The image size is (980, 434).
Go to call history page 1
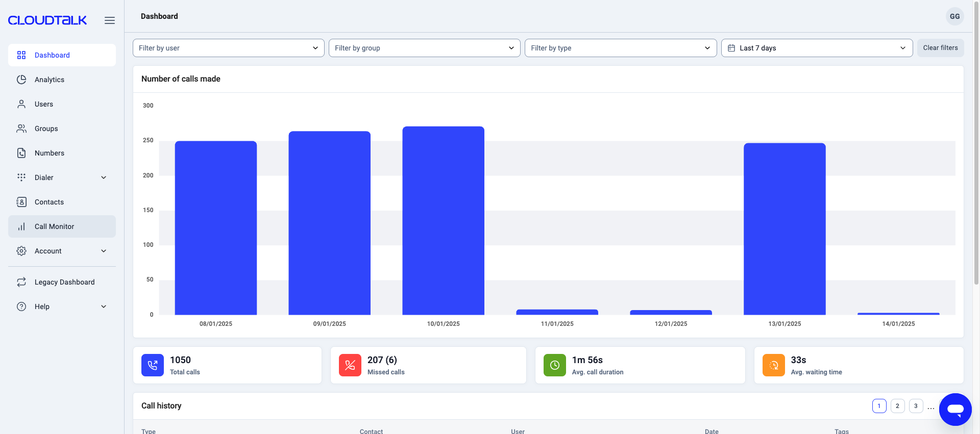click(879, 406)
